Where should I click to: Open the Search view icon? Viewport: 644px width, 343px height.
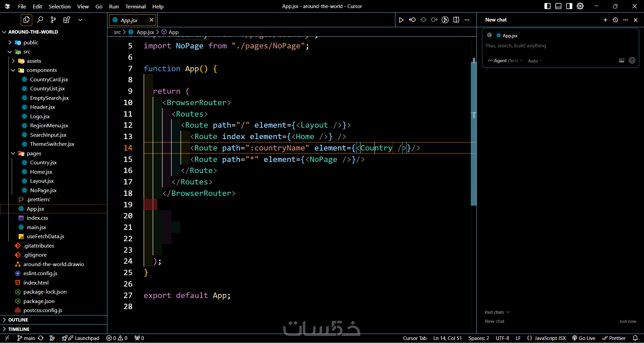click(x=40, y=20)
